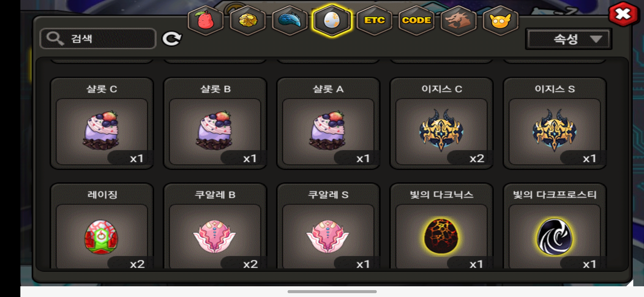Select the 이지스 C item with x2
The image size is (644, 297).
[441, 123]
